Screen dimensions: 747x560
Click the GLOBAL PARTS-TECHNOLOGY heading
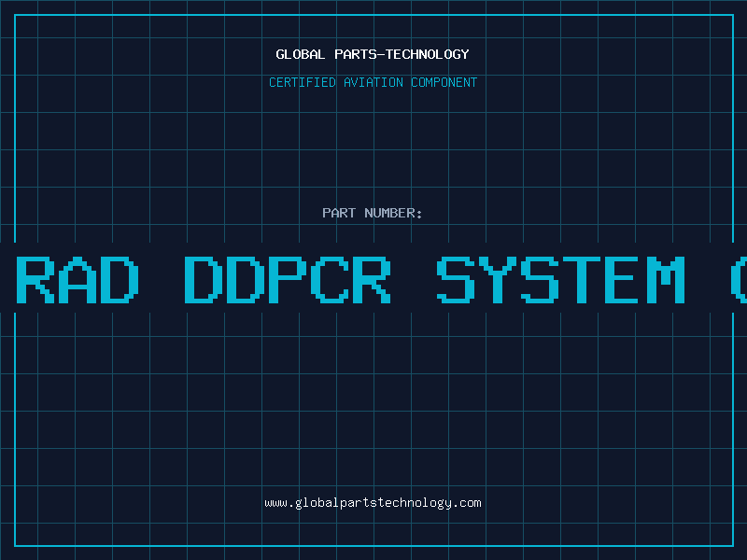tap(373, 54)
